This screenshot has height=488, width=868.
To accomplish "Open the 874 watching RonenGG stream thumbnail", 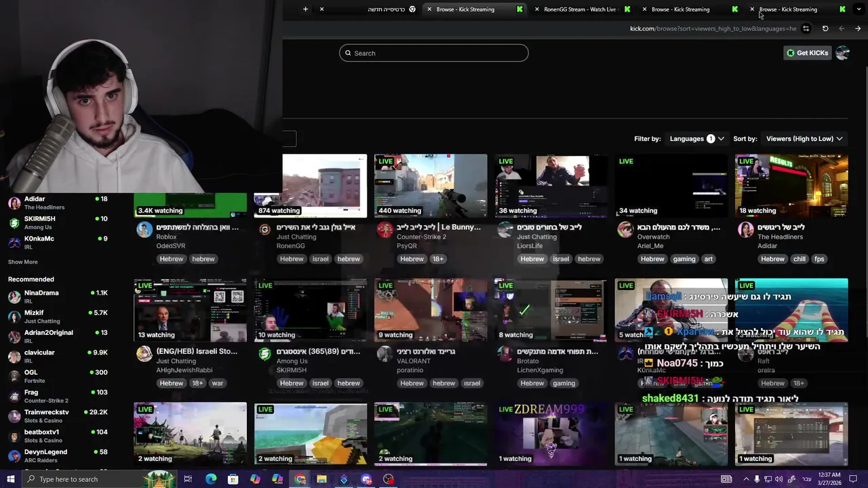I will [x=311, y=186].
